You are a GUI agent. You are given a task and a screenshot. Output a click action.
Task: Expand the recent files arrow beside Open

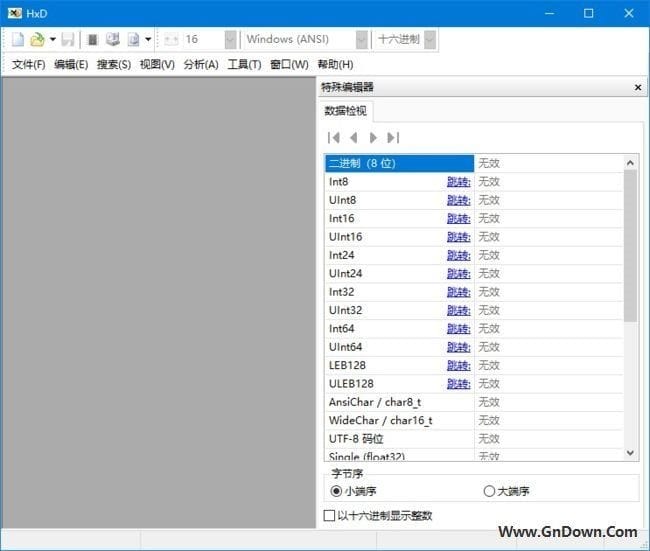(53, 39)
